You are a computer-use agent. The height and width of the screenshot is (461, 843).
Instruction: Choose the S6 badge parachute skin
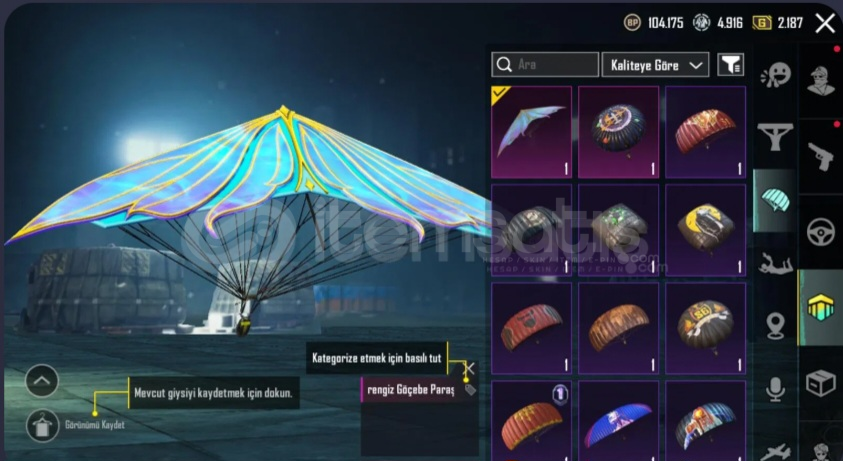coord(705,328)
